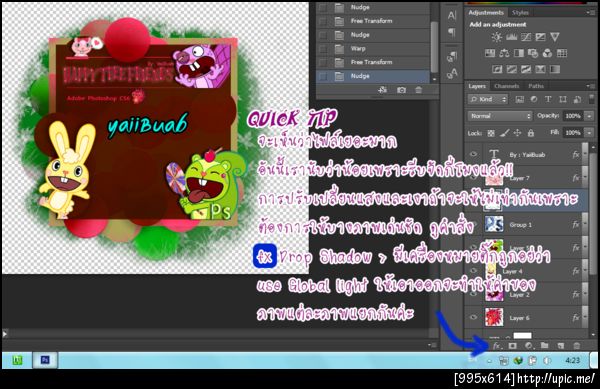Add a Photo Filter adjustment
The height and width of the screenshot is (389, 600).
click(533, 53)
